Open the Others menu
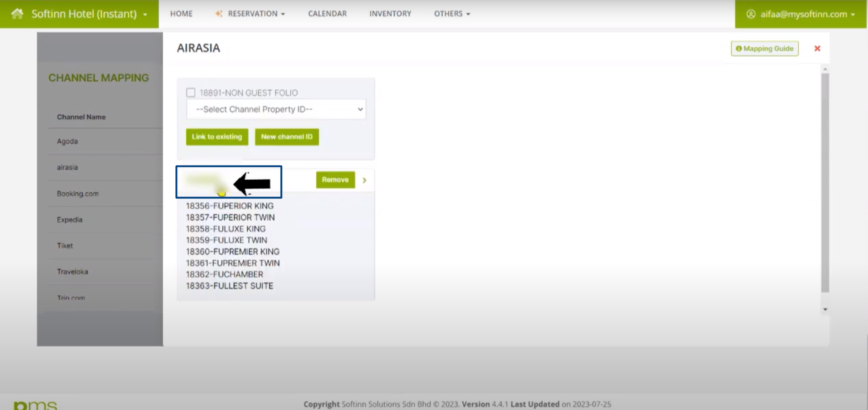Screen dimensions: 868x410 (451, 14)
